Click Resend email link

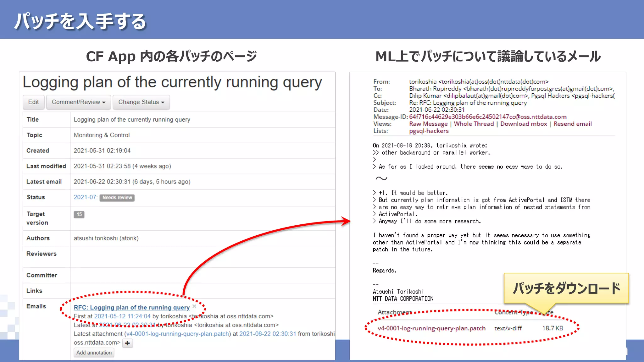pyautogui.click(x=573, y=124)
